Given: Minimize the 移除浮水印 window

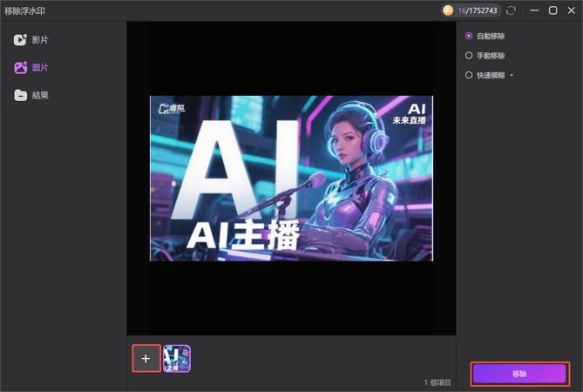Looking at the screenshot, I should 532,10.
